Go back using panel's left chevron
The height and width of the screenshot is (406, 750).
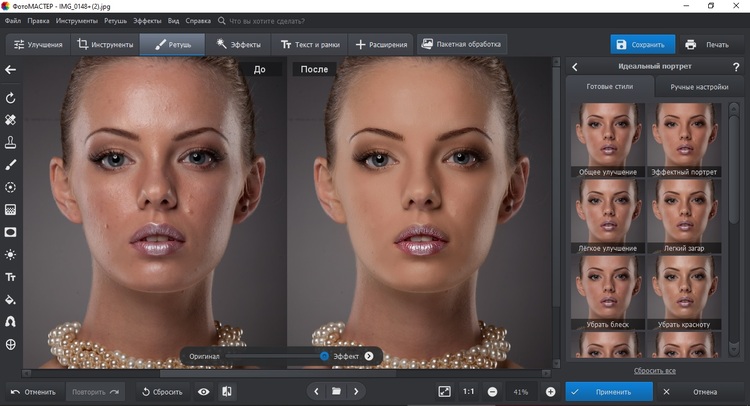pyautogui.click(x=575, y=67)
